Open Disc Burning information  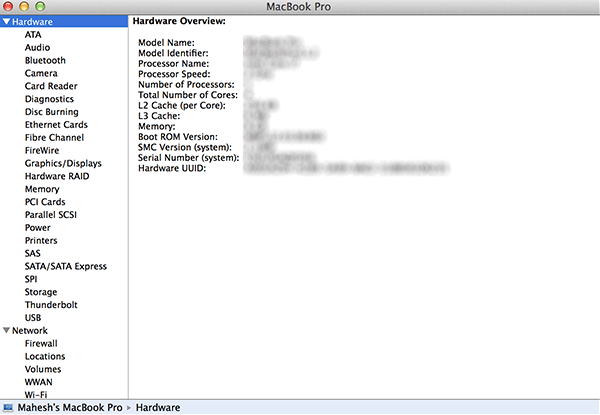pos(52,112)
